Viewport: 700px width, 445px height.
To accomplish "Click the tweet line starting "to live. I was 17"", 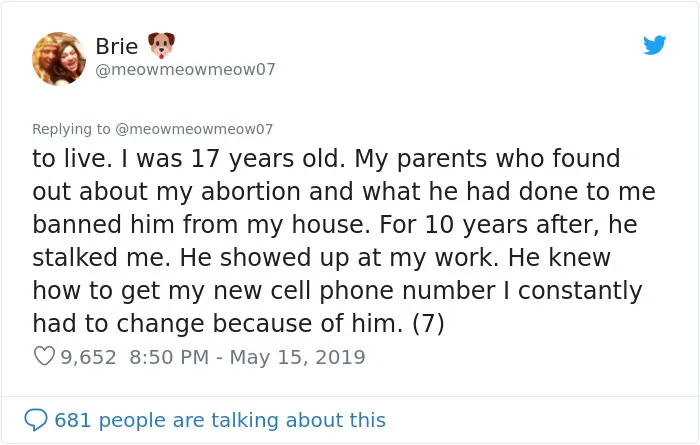I will 326,158.
